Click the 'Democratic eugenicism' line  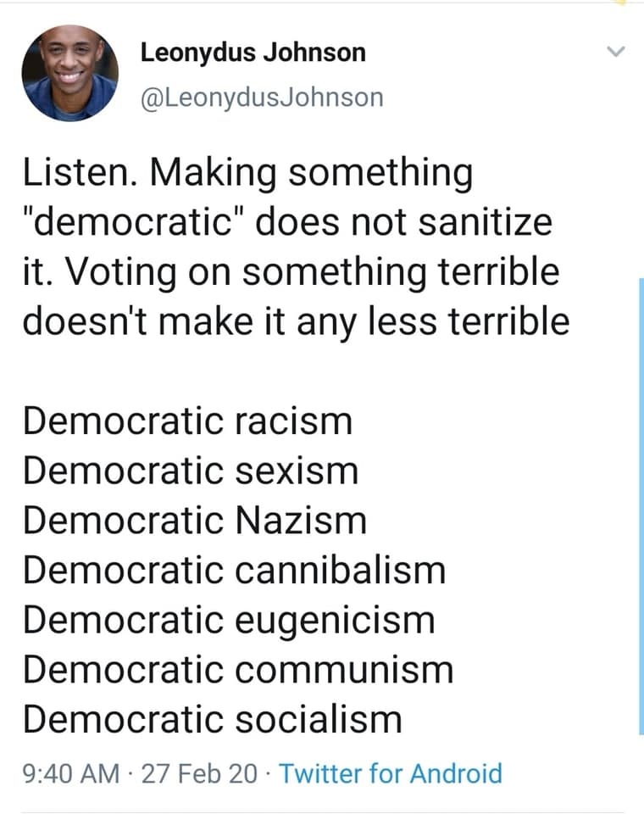point(229,621)
